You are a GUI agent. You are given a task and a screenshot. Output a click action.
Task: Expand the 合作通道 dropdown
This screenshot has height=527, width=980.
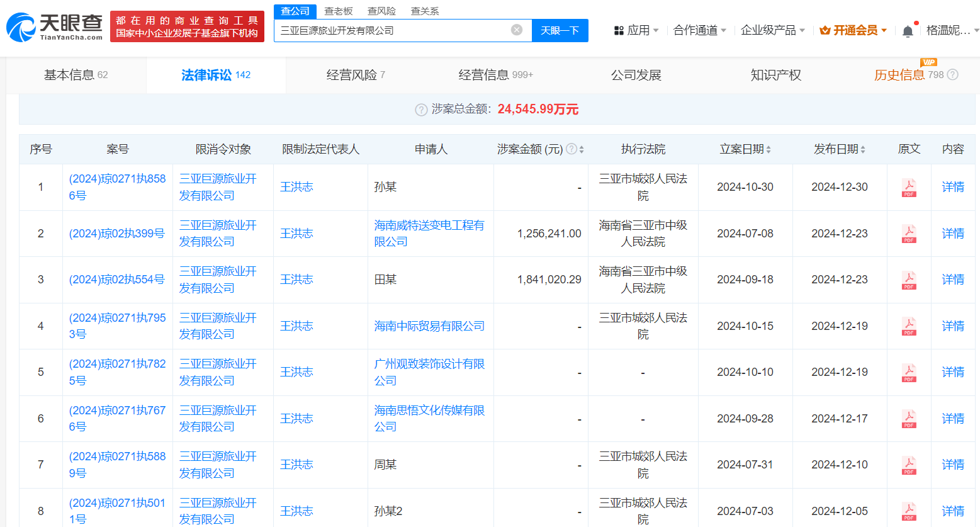coord(699,30)
